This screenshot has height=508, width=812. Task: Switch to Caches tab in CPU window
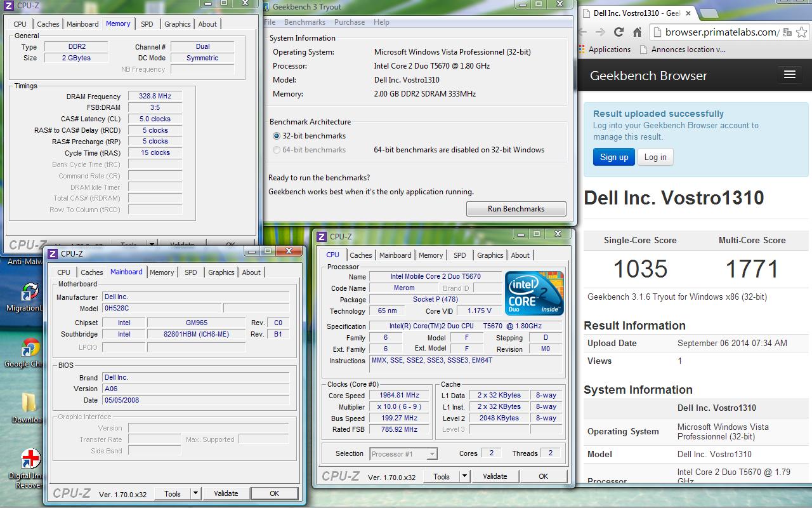click(x=361, y=255)
